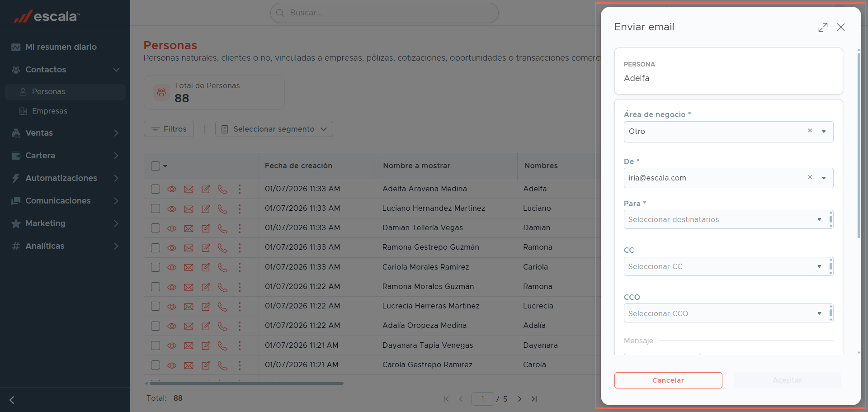Open more options dots for Cariola Morales Ramirez

pyautogui.click(x=240, y=267)
